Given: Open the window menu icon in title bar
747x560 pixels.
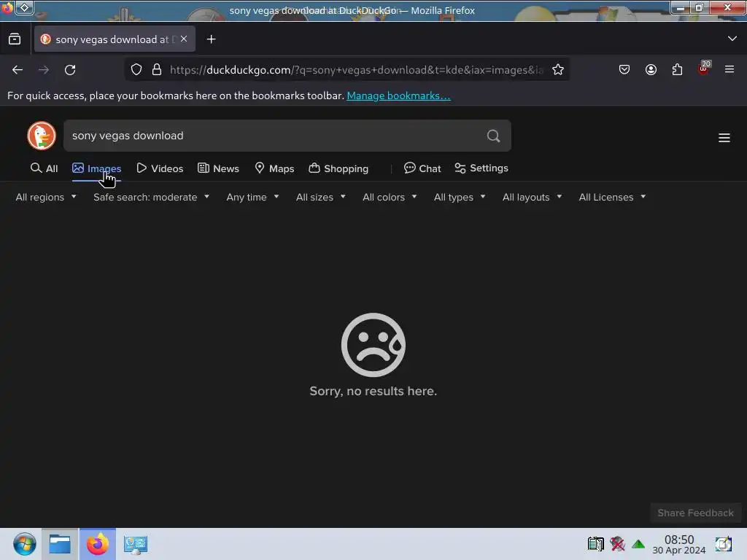Looking at the screenshot, I should click(7, 8).
